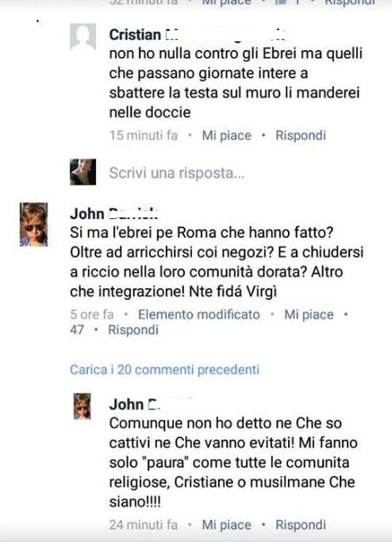392x542 pixels.
Task: Open John's small avatar in the reply thread
Action: [x=83, y=406]
